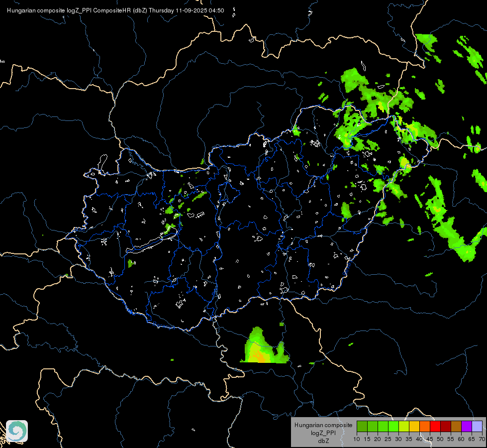
Task: Click the 'logZ_PPI' legend label
Action: (x=323, y=433)
